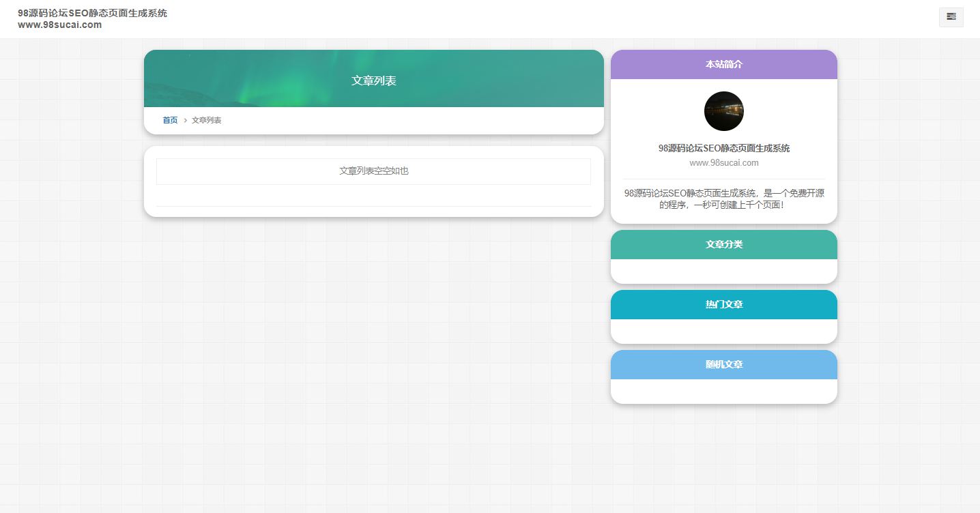Click the breadcrumb arrow separator after 首页
Image resolution: width=980 pixels, height=513 pixels.
tap(185, 121)
